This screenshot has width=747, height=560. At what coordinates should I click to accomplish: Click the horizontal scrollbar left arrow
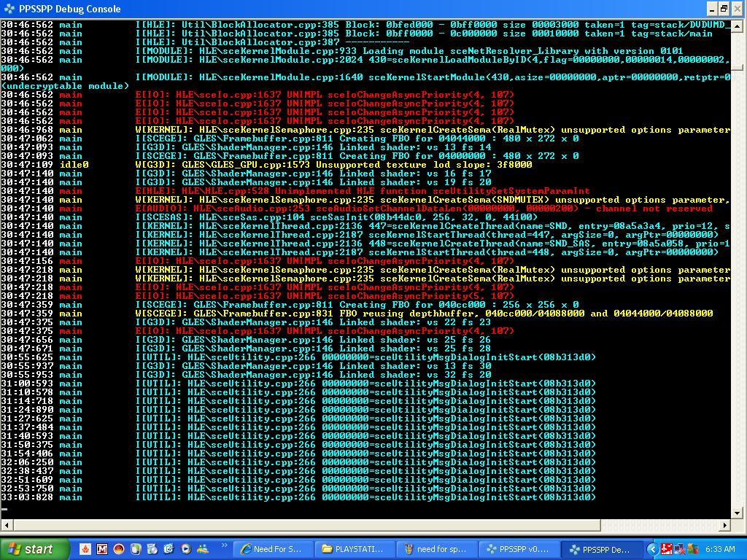point(6,524)
